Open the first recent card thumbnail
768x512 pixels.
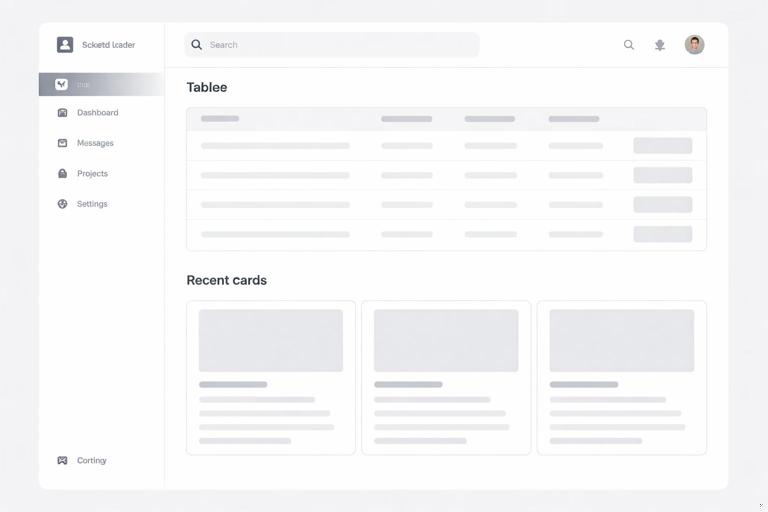[x=270, y=340]
